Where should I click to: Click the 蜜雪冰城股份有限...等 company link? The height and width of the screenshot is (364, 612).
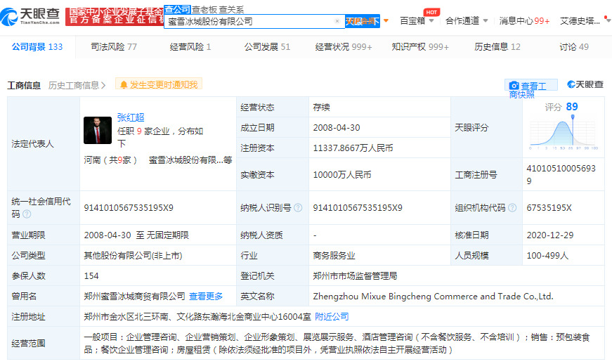coord(190,160)
